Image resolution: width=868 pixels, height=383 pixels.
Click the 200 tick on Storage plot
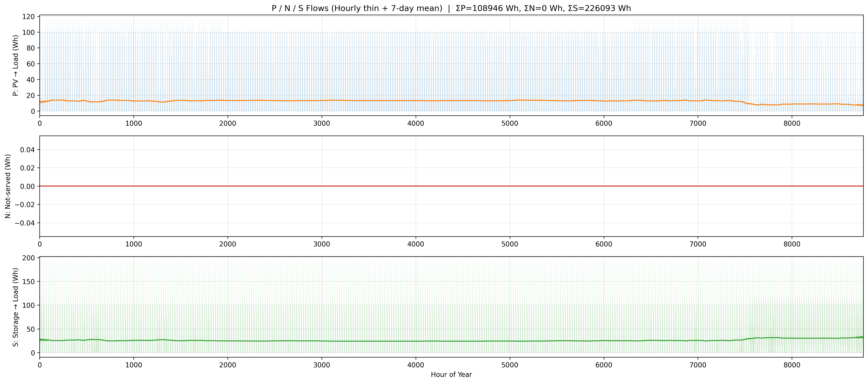(29, 258)
